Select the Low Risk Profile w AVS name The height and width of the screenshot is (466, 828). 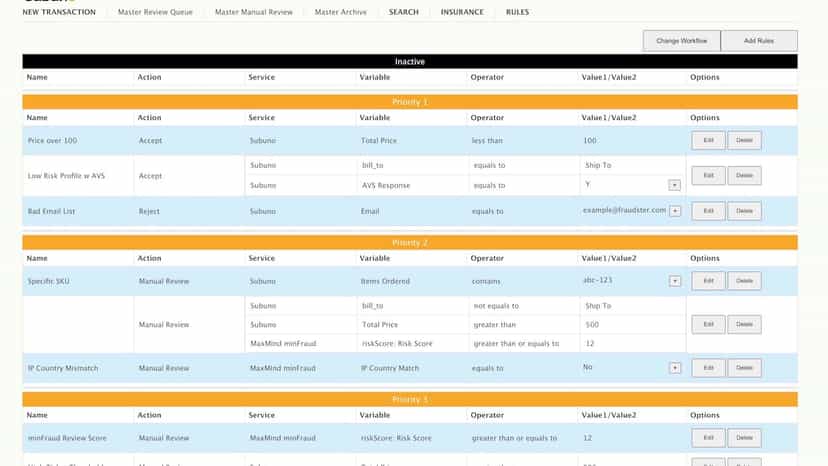66,176
